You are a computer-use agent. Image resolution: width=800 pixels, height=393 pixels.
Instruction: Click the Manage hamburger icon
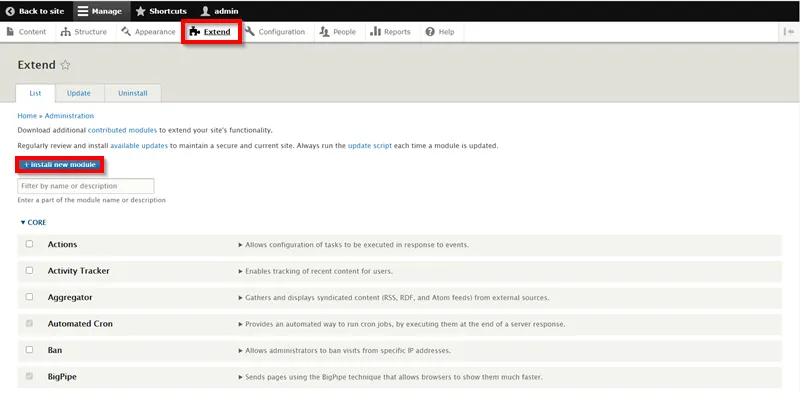tap(83, 11)
